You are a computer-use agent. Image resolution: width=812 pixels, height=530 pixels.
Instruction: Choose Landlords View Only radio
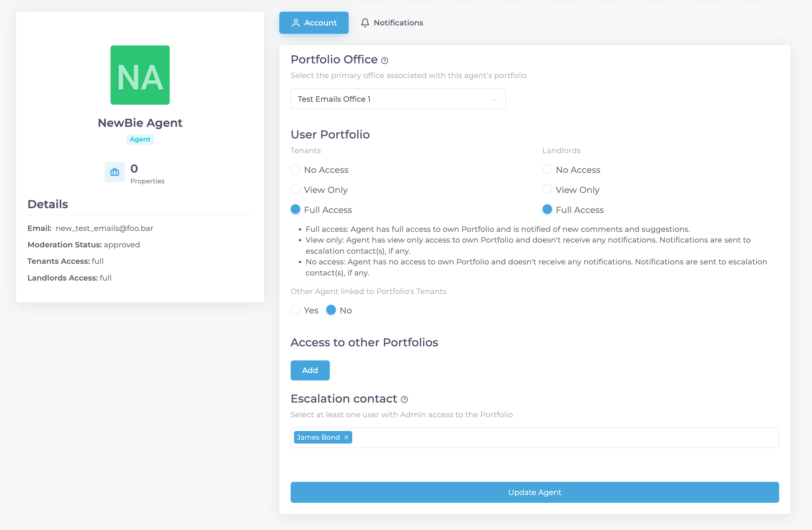coord(547,189)
